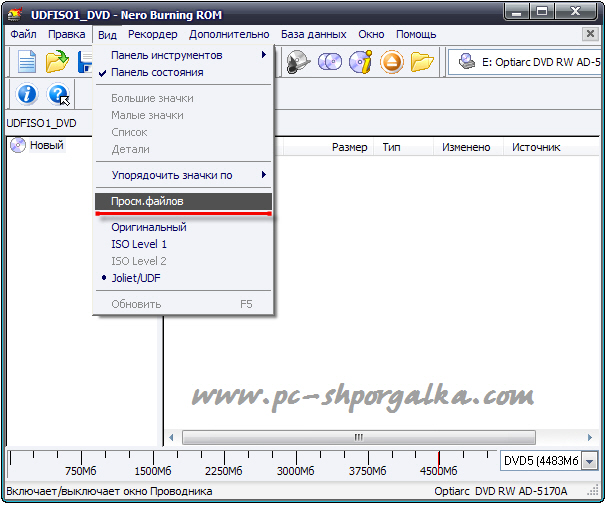Maximize the Nero Burning ROM window

pos(542,12)
